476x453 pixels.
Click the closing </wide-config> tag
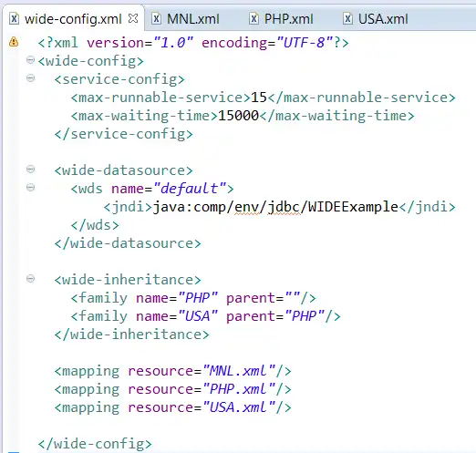(x=95, y=444)
